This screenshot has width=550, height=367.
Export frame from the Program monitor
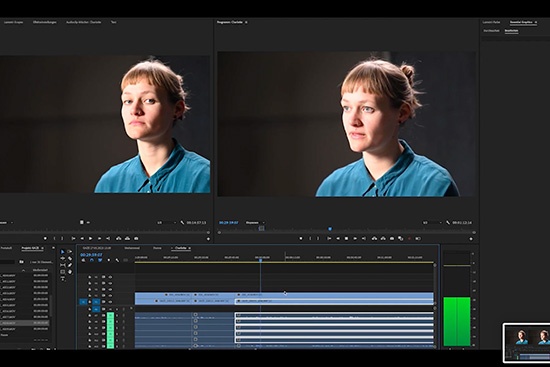(392, 238)
